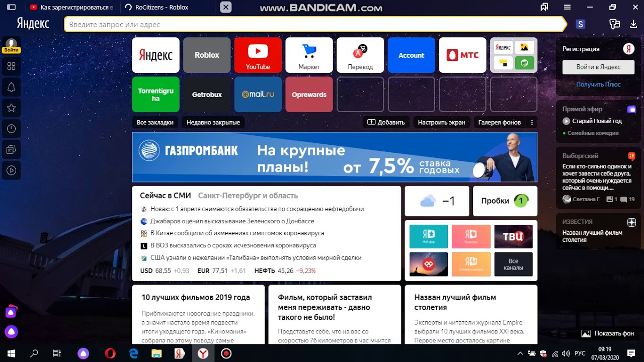Open the Новак news headline about нефтедобычи
This screenshot has height=362, width=644.
pyautogui.click(x=257, y=209)
